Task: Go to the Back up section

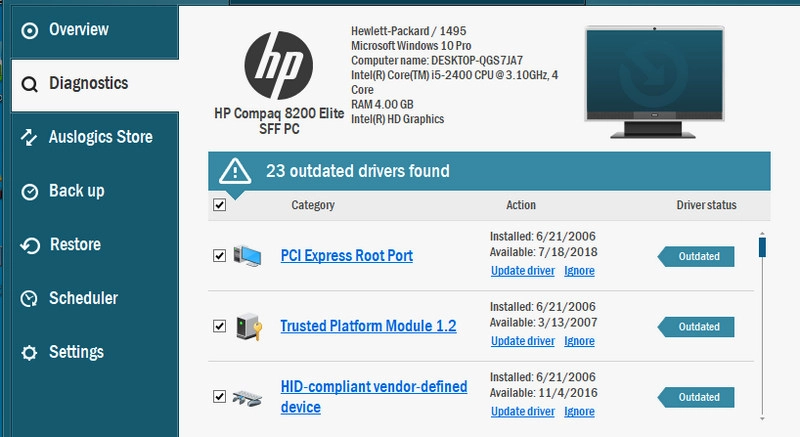Action: [x=95, y=191]
